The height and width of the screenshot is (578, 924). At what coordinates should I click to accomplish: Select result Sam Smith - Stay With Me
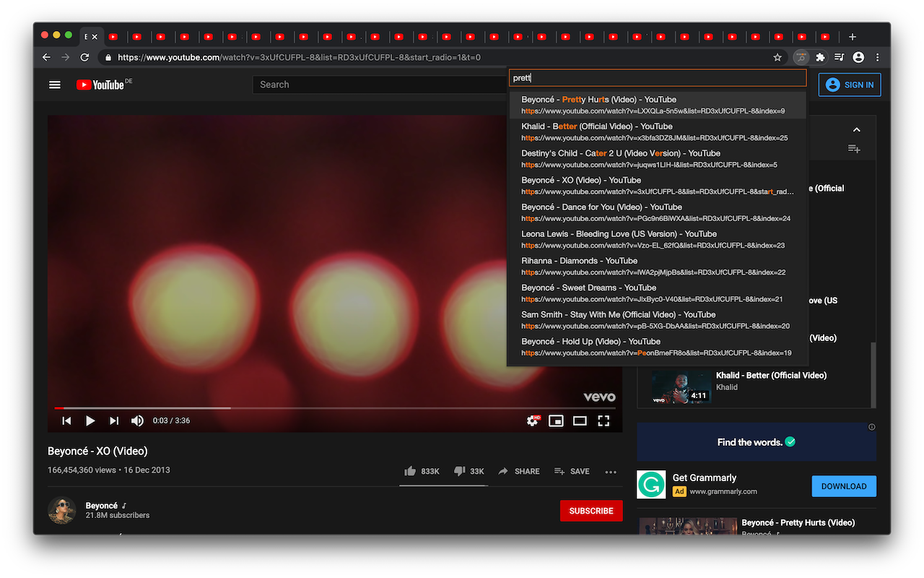coord(658,320)
